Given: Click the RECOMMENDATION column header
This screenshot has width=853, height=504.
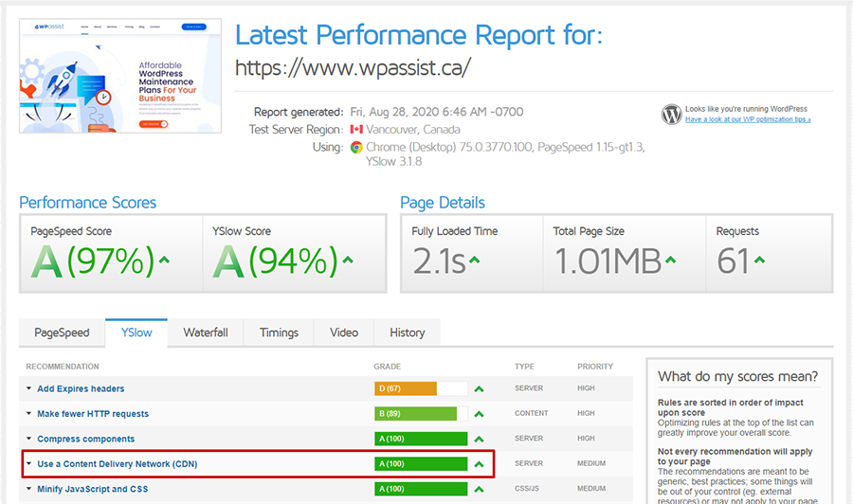Looking at the screenshot, I should point(63,367).
